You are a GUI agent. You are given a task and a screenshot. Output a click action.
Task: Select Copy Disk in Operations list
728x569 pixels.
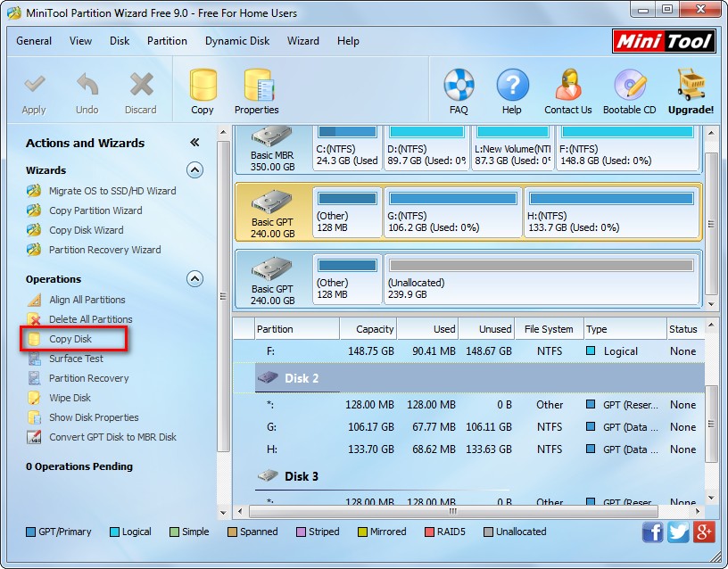pos(70,339)
